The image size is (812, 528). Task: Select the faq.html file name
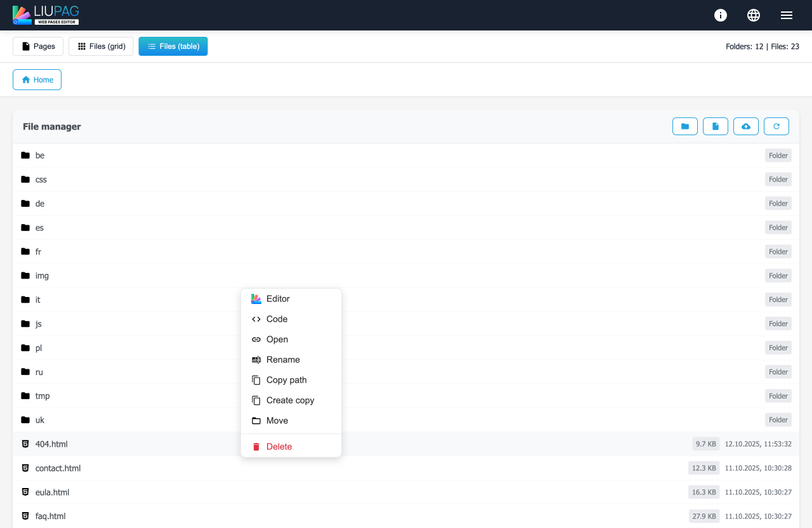tap(51, 516)
